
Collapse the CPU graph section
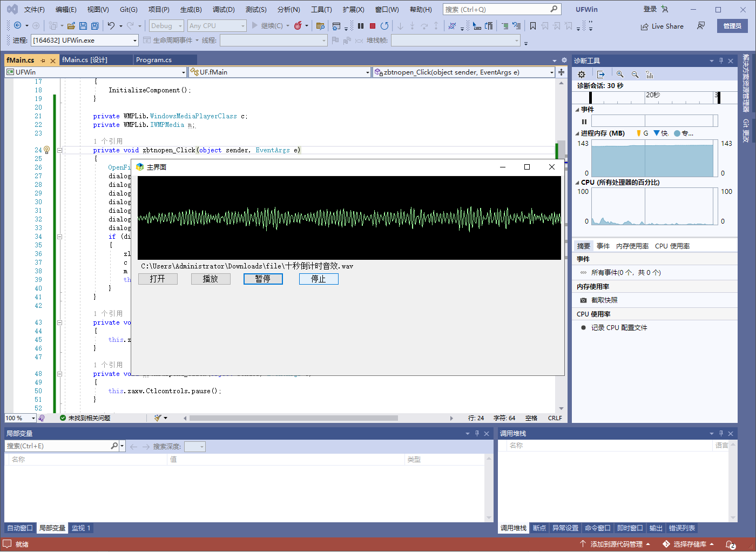pos(577,183)
